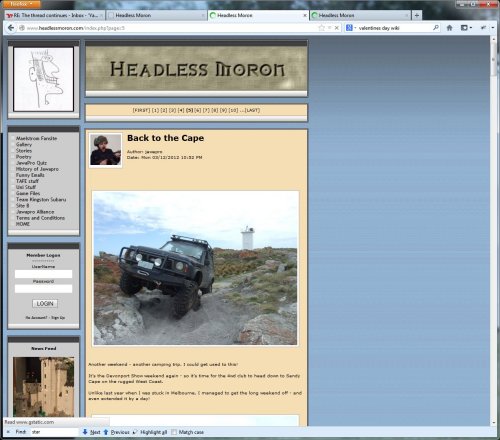Switch to the Yahoo mail Inbox tab
Viewport: 500px width, 440px height.
point(55,15)
